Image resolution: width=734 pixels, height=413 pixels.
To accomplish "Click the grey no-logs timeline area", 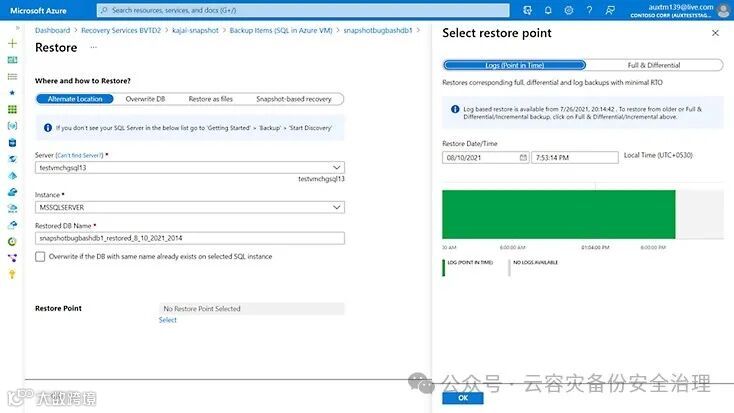I will coord(699,214).
